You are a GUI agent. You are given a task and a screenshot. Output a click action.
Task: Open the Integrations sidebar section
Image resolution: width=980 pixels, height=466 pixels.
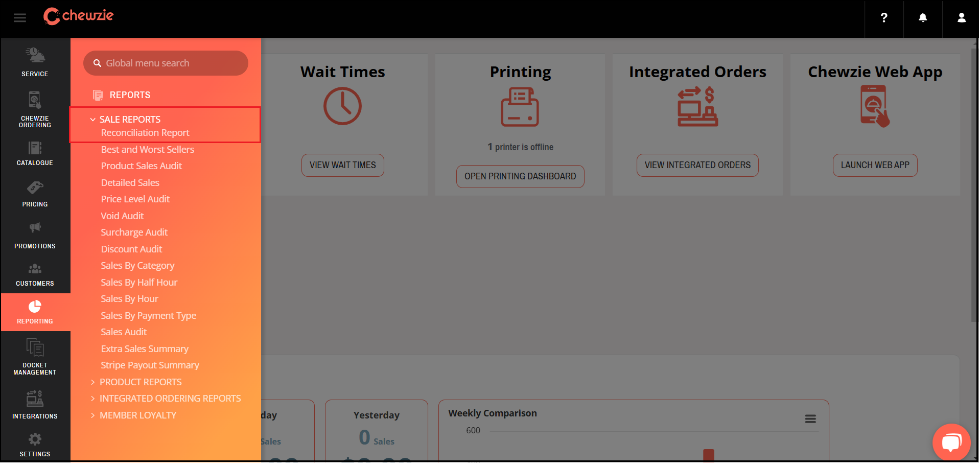(35, 405)
